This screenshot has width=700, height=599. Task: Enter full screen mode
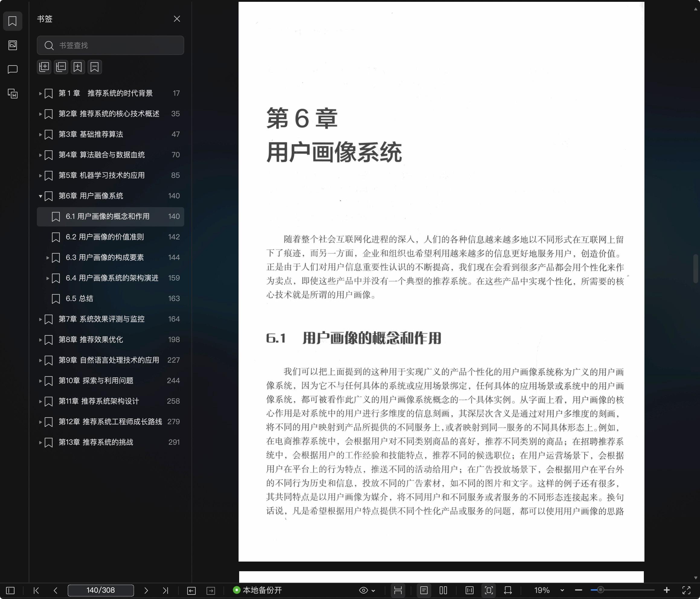pyautogui.click(x=686, y=590)
